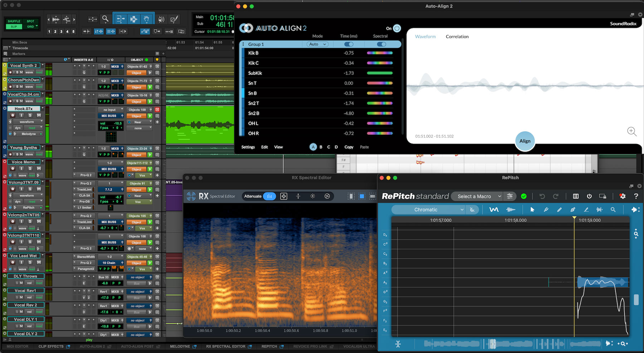Open Auto-Align View menu
Screen dimensions: 644x353
click(x=278, y=147)
